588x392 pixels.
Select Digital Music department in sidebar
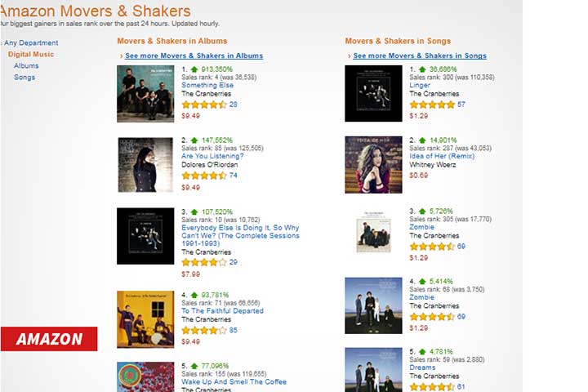pyautogui.click(x=31, y=54)
